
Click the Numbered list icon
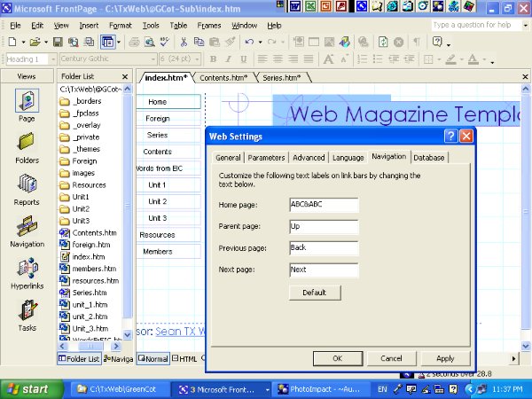(363, 59)
